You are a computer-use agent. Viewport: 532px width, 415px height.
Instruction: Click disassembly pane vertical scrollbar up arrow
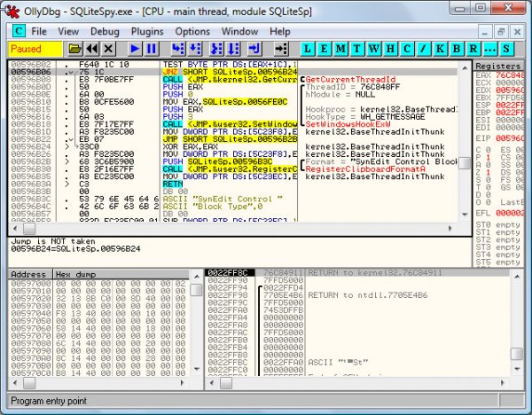point(465,68)
